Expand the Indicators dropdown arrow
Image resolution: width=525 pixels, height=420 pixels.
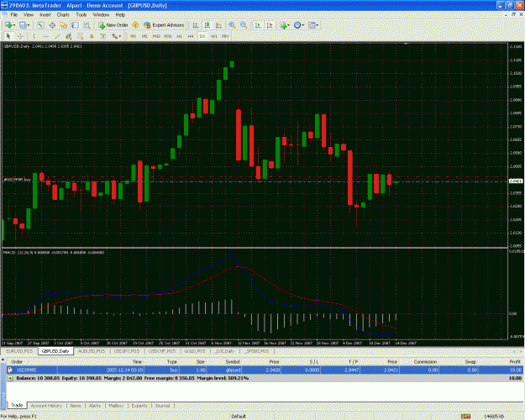click(289, 25)
